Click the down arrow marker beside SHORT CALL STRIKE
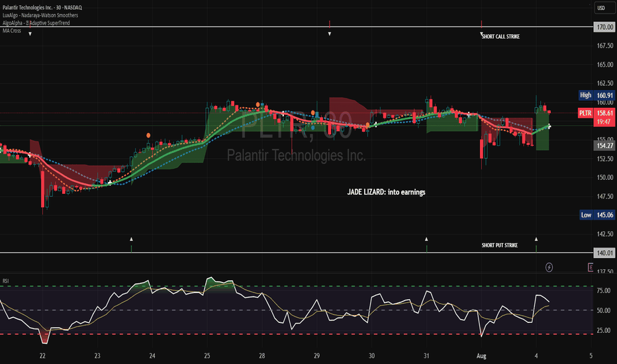617x364 pixels. [x=481, y=34]
